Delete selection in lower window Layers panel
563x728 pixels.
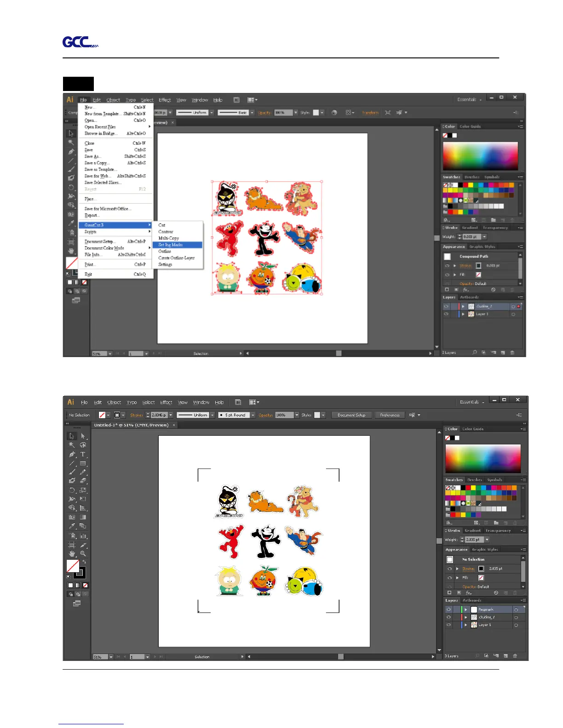515,656
